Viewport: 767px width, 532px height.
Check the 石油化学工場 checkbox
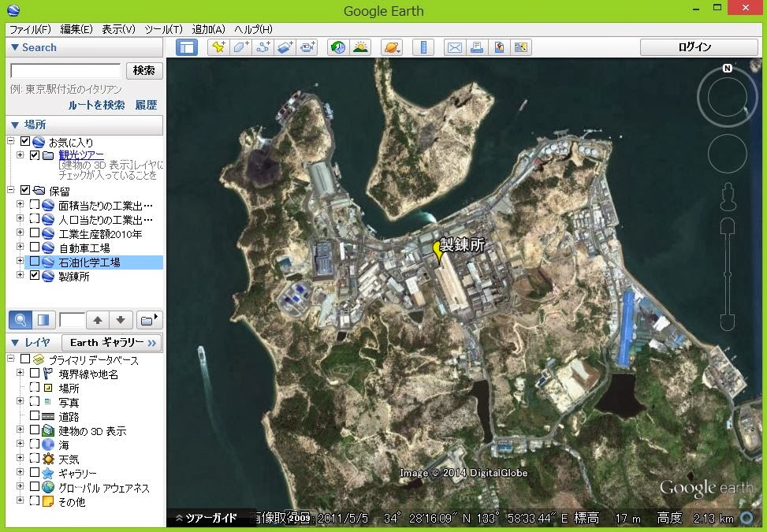(x=35, y=261)
